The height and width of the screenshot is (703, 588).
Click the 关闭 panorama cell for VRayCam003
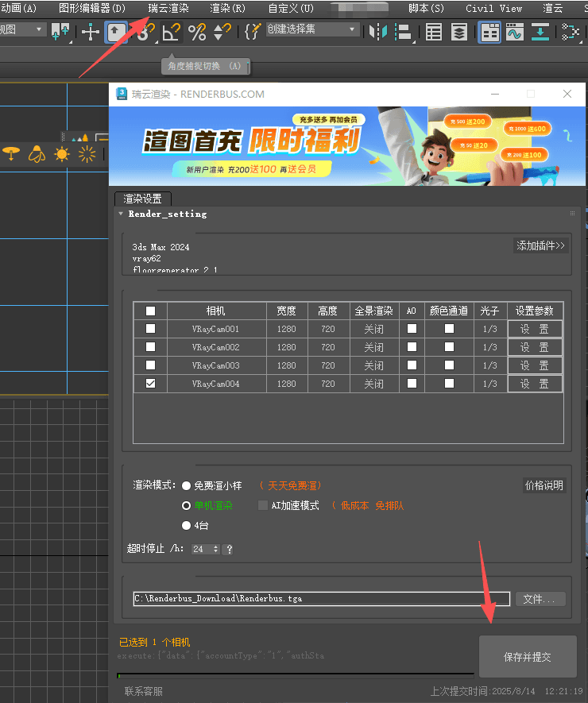pos(374,365)
